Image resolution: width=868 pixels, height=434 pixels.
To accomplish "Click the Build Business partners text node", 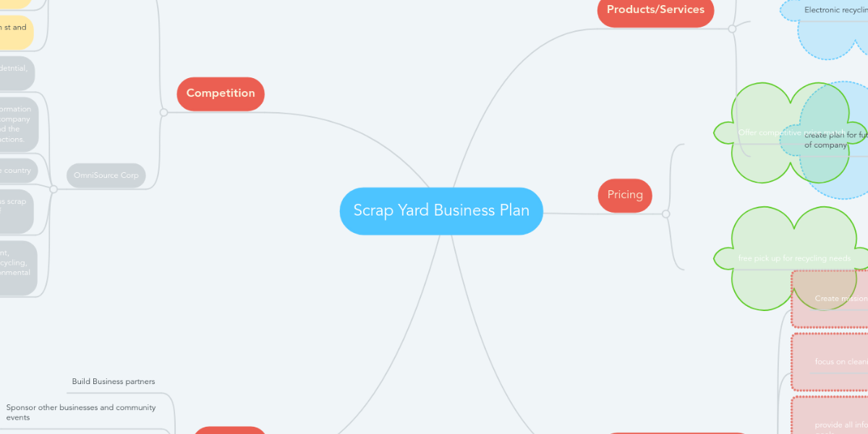I will tap(114, 381).
